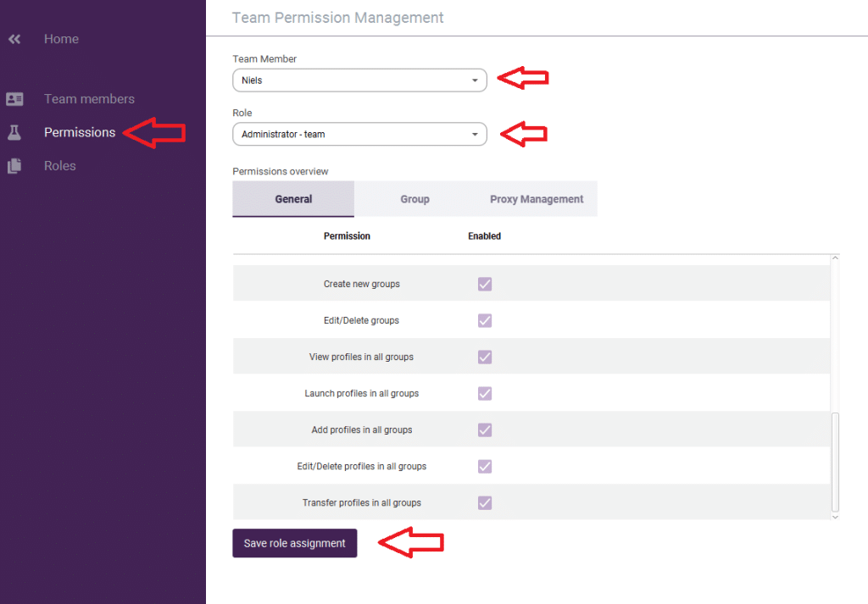Uncheck Launch profiles in all groups
The width and height of the screenshot is (868, 604).
(x=484, y=393)
